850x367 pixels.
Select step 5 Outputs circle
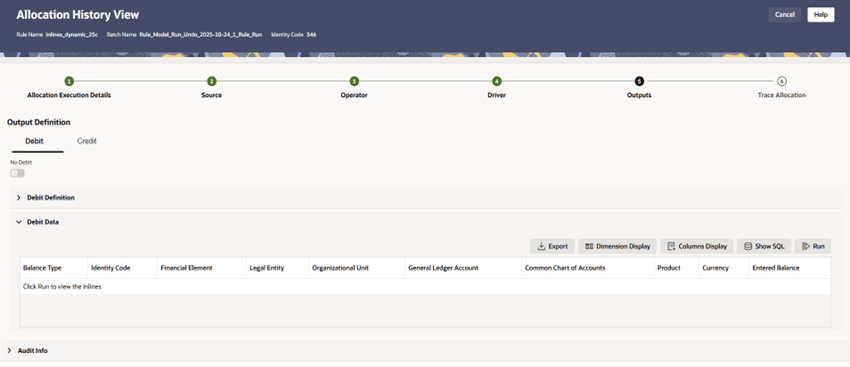[639, 81]
